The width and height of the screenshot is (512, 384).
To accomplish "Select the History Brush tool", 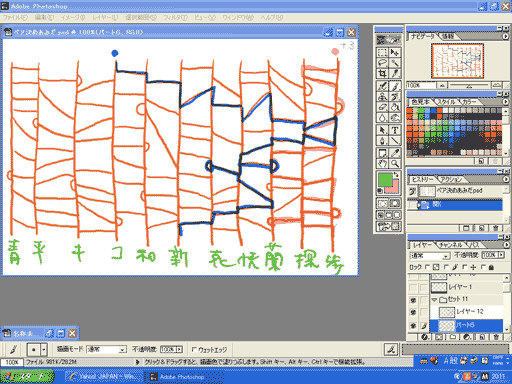I will pyautogui.click(x=395, y=97).
